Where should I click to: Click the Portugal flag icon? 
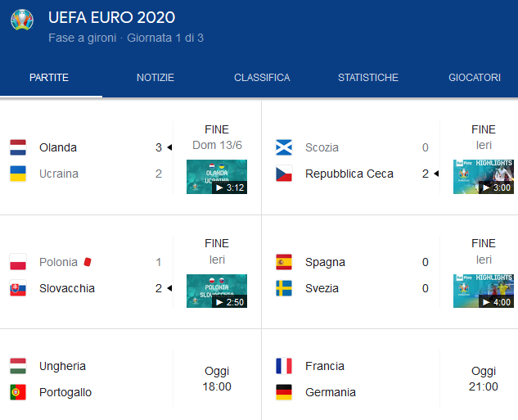pyautogui.click(x=18, y=392)
